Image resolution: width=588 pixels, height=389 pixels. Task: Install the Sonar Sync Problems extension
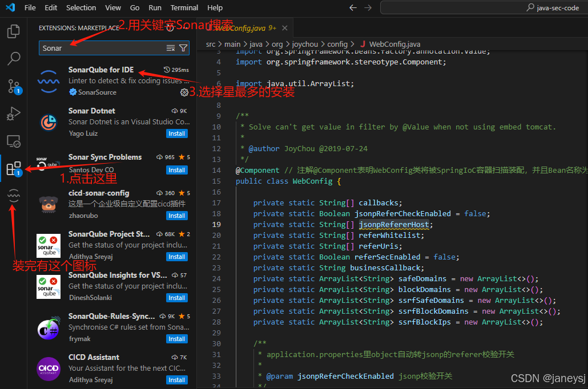click(176, 170)
